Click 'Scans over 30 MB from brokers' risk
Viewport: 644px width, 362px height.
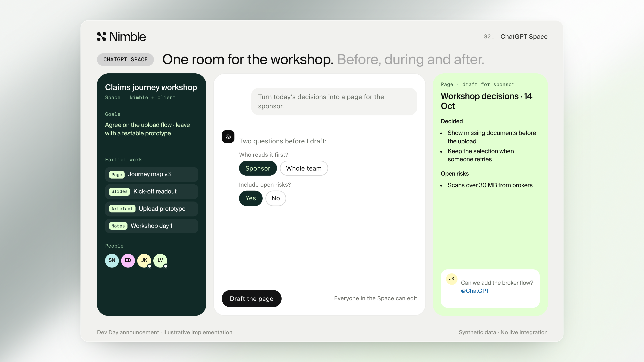pyautogui.click(x=490, y=185)
